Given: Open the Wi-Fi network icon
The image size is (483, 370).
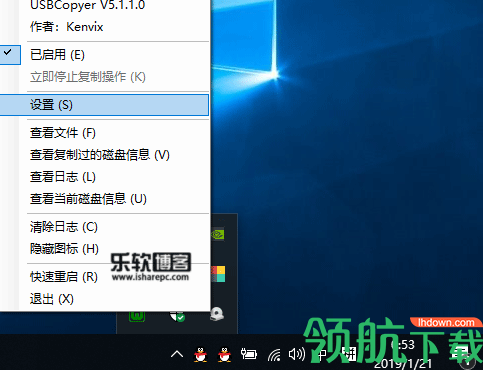Looking at the screenshot, I should tap(274, 355).
